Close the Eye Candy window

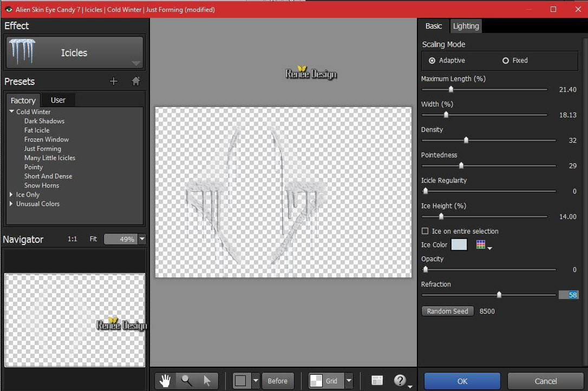(x=578, y=9)
